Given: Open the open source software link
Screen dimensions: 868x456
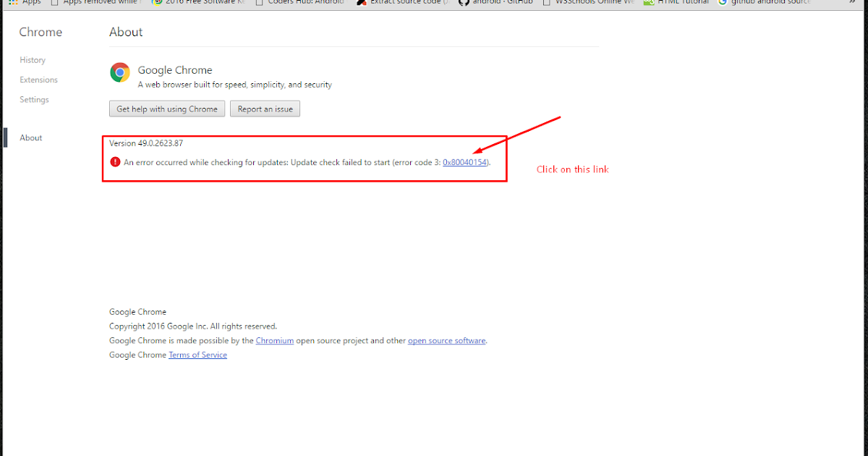Looking at the screenshot, I should [x=446, y=340].
